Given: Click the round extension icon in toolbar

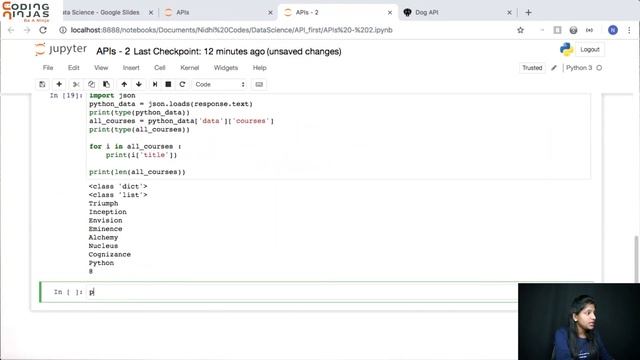Looking at the screenshot, I should pyautogui.click(x=573, y=30).
